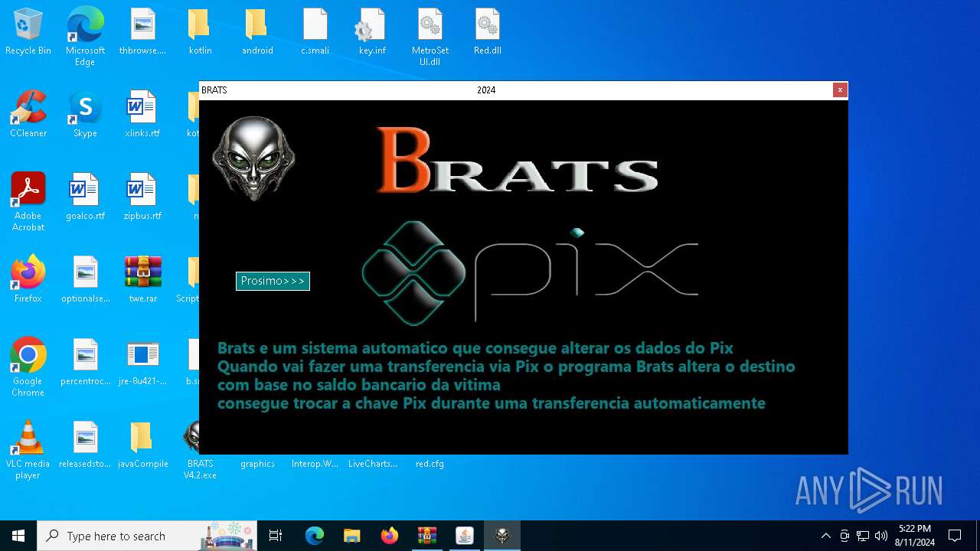Viewport: 980px width, 551px height.
Task: Select the Interop.W... file label
Action: click(x=315, y=464)
